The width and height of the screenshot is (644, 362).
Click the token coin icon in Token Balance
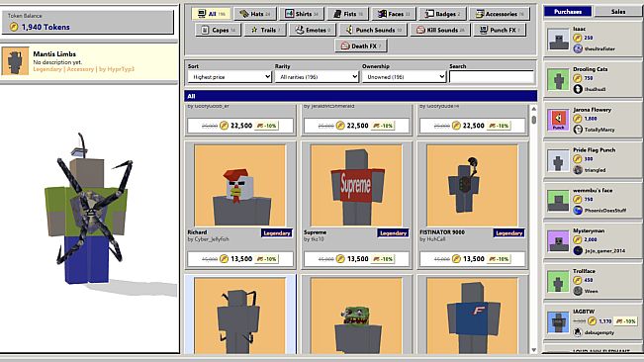coord(14,27)
